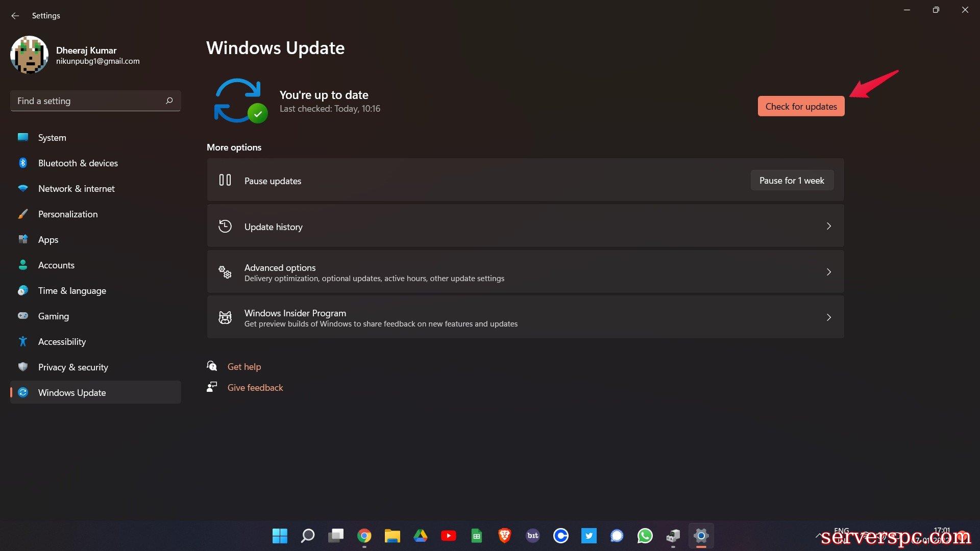Viewport: 980px width, 551px height.
Task: Click the Pause for 1 week button
Action: coord(792,180)
